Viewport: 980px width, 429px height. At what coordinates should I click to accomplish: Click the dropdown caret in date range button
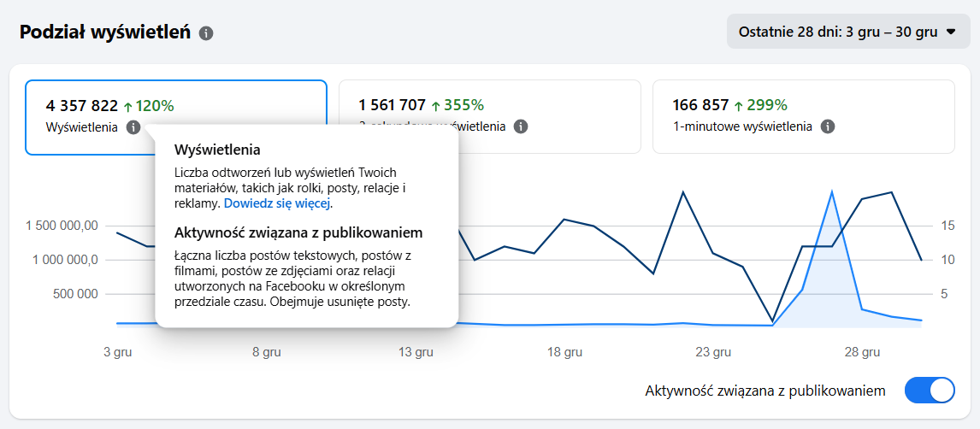click(x=951, y=32)
